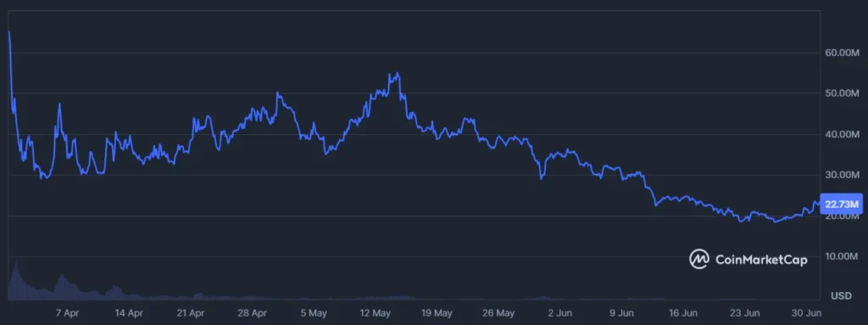Click the 40.00M y-axis label

coord(841,134)
